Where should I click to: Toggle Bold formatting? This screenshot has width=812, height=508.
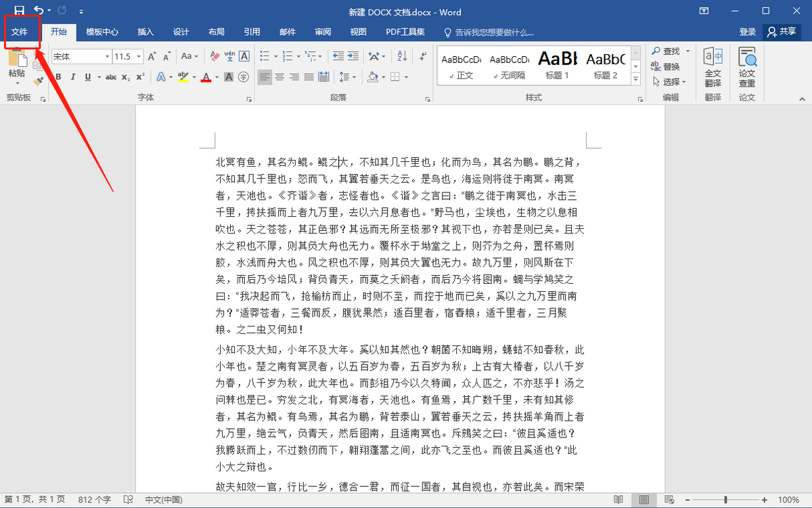(58, 77)
